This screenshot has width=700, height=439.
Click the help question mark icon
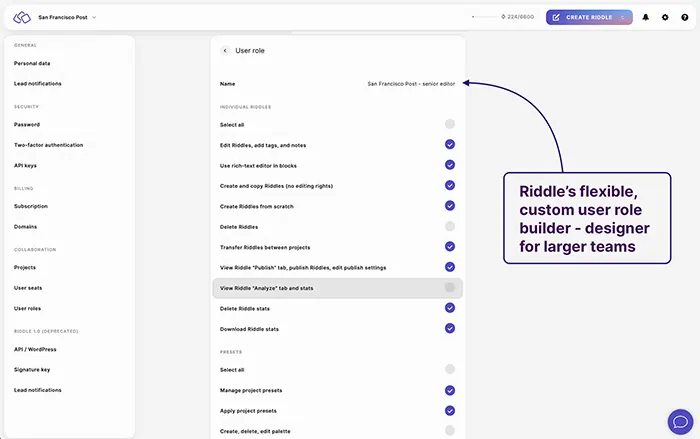pos(685,17)
